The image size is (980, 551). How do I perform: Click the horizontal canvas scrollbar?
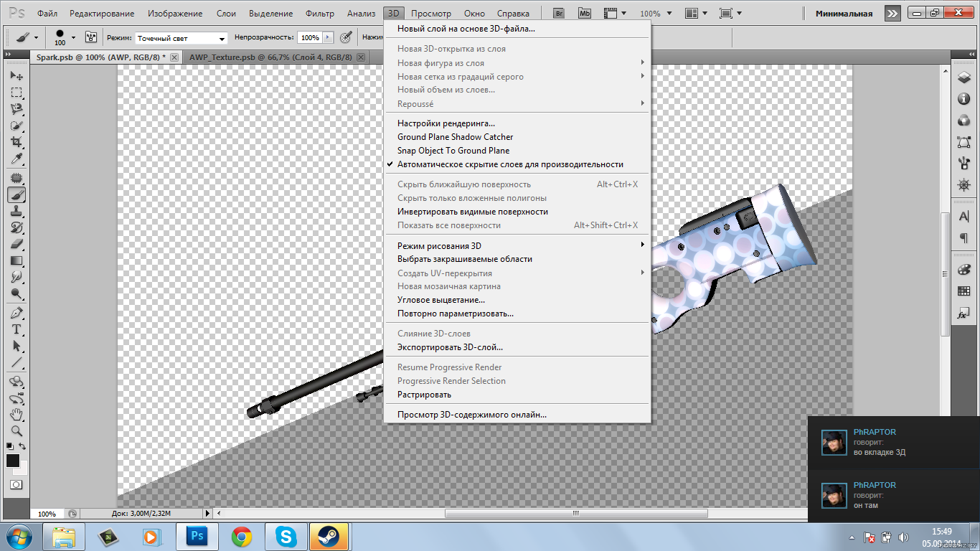click(x=576, y=514)
